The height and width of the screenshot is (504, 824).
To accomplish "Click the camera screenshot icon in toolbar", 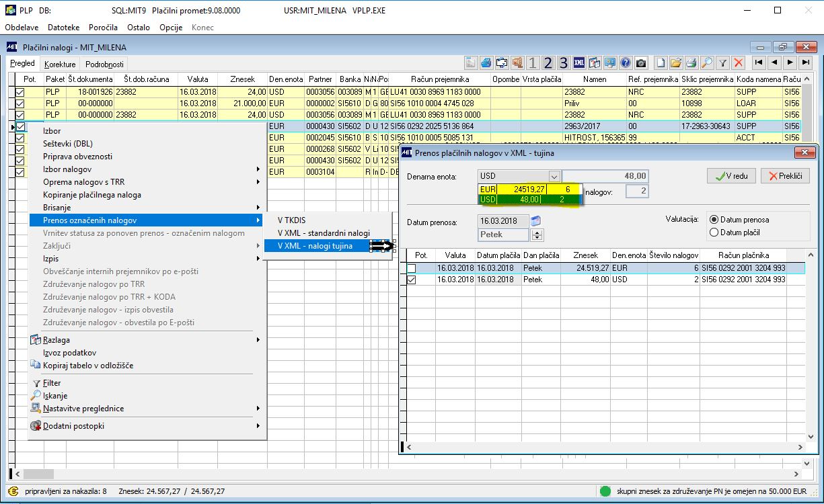I will [641, 63].
